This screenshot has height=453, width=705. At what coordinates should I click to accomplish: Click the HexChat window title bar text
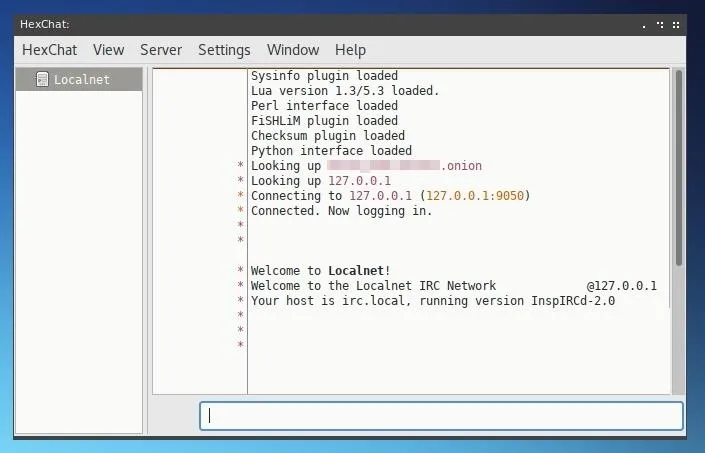(x=45, y=24)
